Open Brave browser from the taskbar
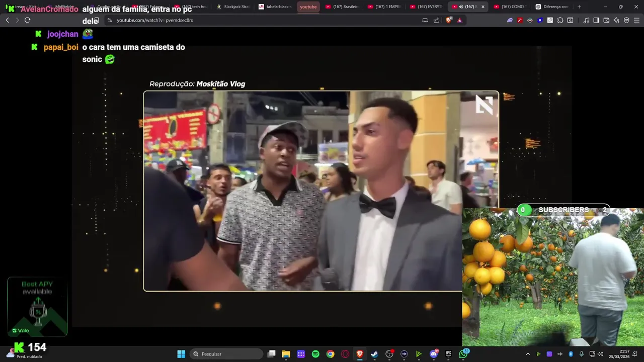Viewport: 644px width, 362px height. pyautogui.click(x=360, y=354)
